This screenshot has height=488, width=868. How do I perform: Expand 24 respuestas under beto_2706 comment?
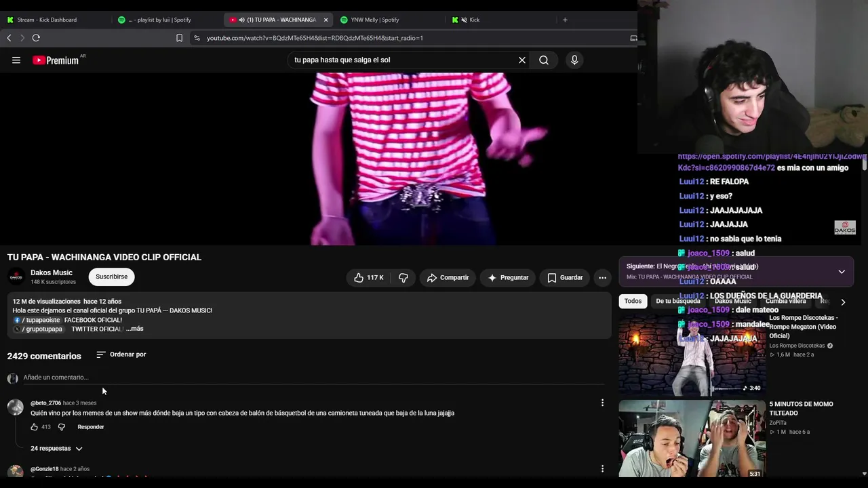click(x=56, y=449)
